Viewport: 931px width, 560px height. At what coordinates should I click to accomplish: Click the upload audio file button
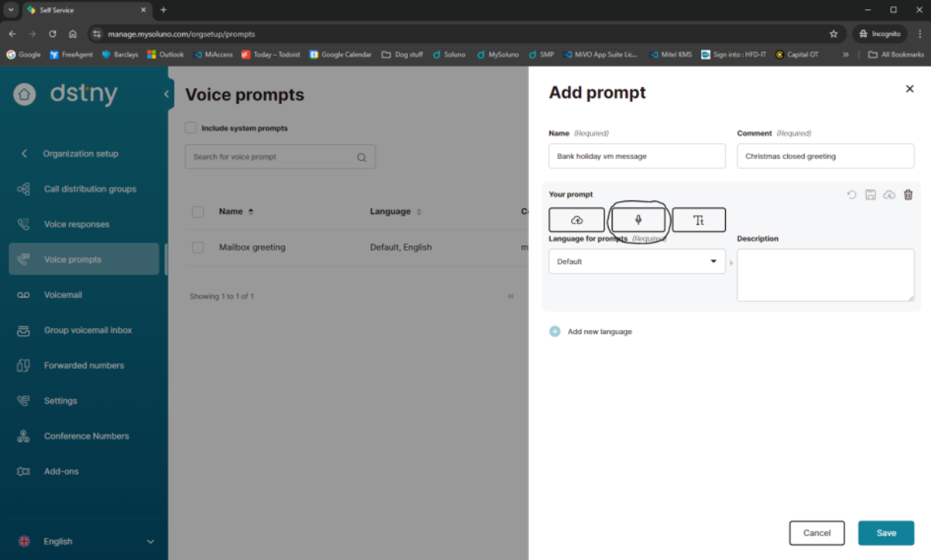point(577,220)
